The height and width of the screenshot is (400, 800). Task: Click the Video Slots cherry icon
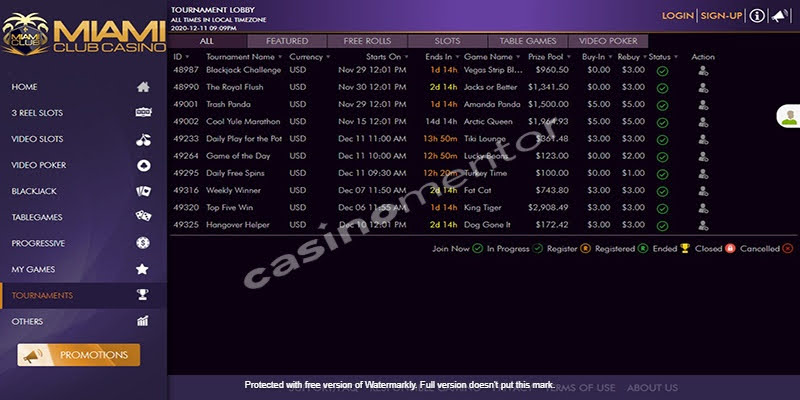(143, 139)
